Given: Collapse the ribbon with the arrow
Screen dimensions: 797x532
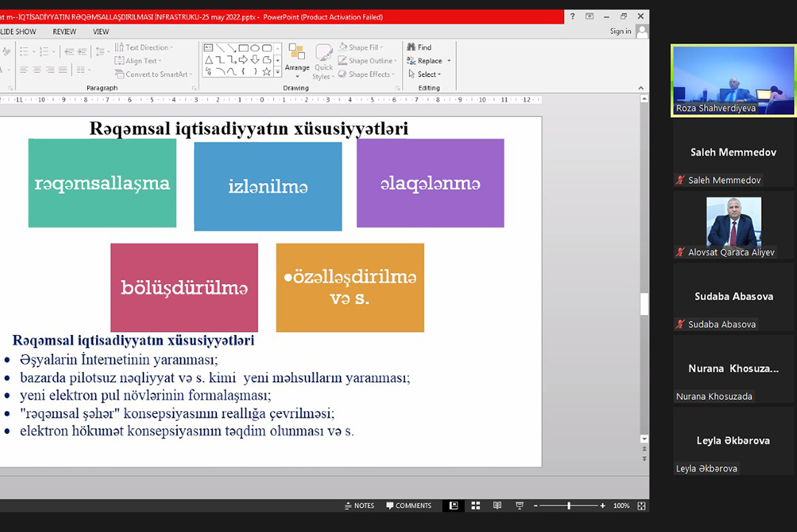Looking at the screenshot, I should [641, 88].
